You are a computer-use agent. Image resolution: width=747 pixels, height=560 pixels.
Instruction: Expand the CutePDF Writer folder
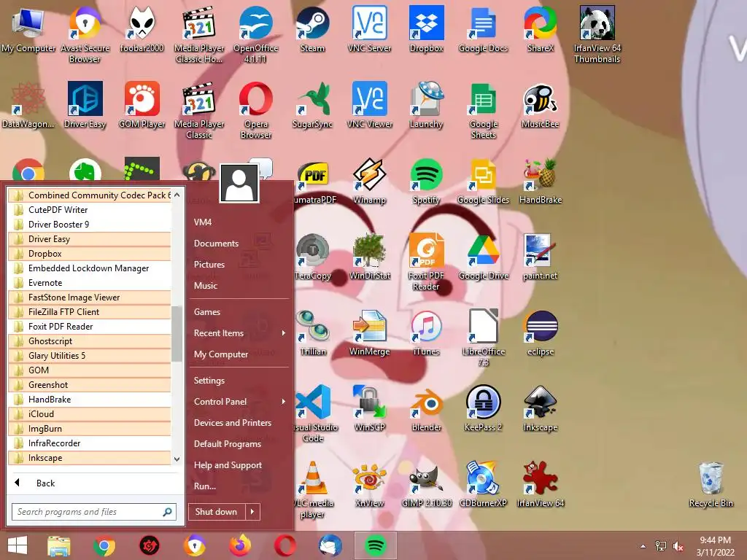click(x=90, y=209)
